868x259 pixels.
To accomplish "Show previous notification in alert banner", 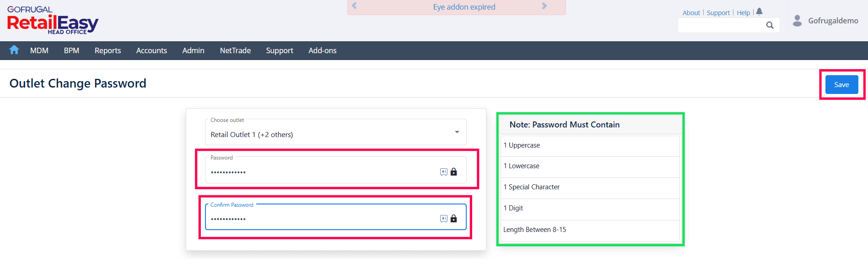I will coord(354,6).
